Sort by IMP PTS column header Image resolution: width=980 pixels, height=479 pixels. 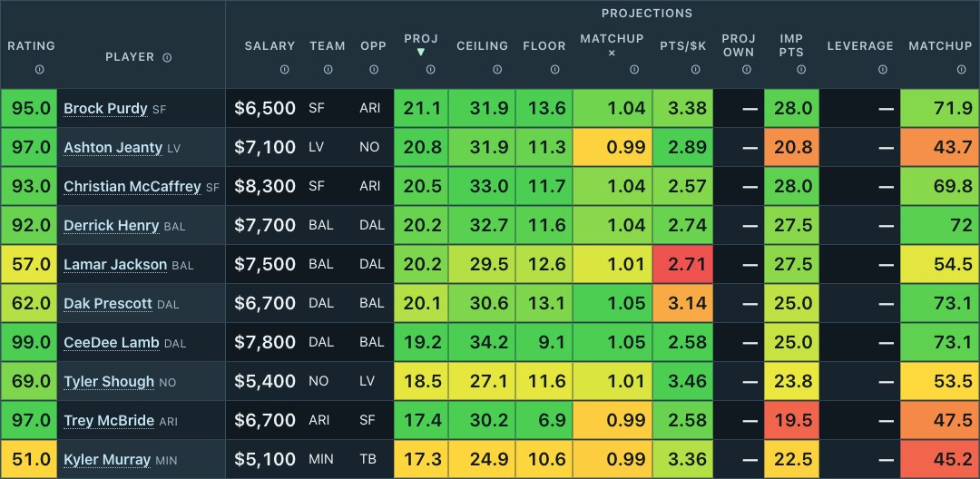coord(791,45)
